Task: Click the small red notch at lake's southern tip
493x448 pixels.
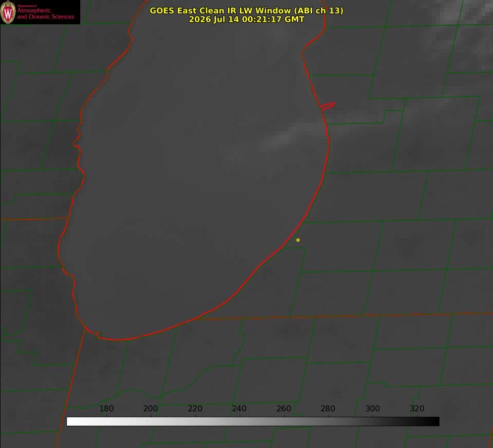Action: coord(97,334)
